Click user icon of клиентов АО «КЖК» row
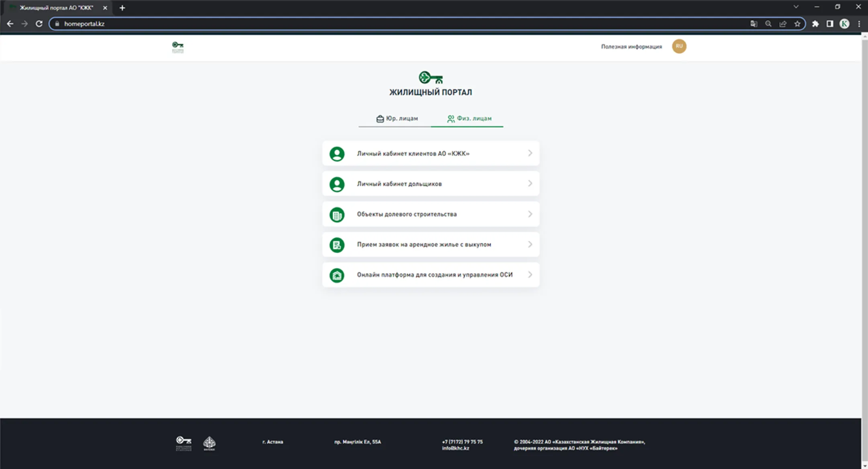The width and height of the screenshot is (868, 469). (337, 154)
